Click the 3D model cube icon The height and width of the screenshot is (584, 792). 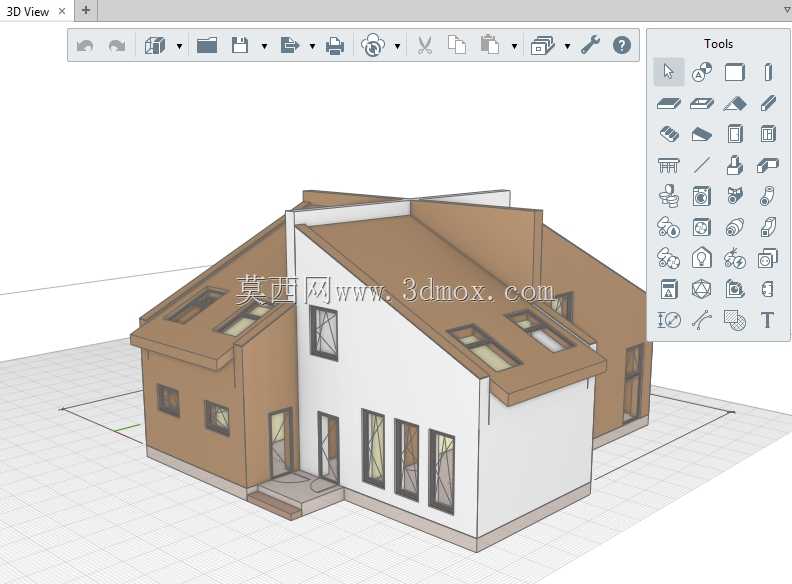(155, 45)
